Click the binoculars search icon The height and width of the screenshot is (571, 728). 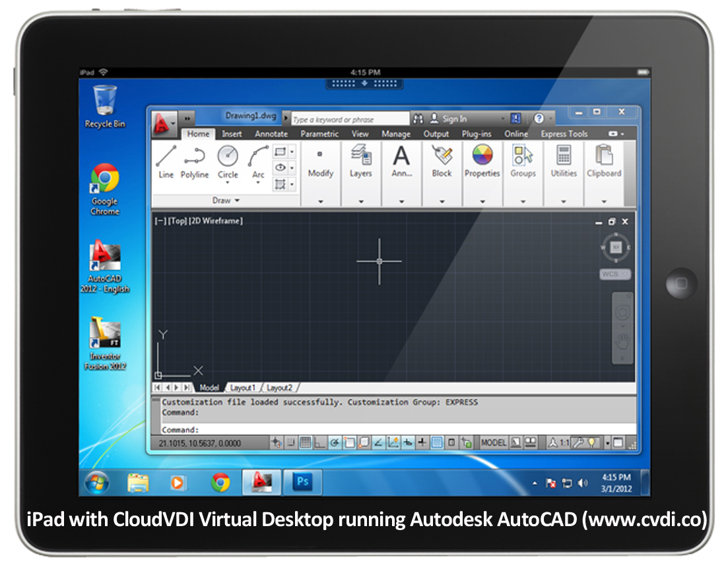(418, 119)
